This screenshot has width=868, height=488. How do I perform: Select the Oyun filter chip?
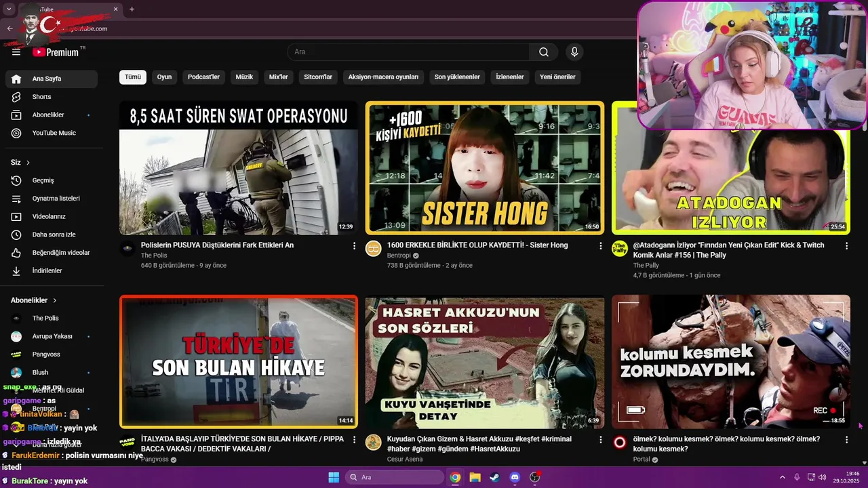pos(164,77)
